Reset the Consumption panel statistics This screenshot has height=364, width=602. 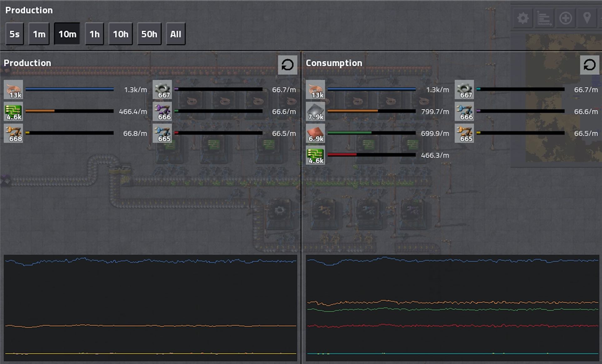[x=589, y=65]
